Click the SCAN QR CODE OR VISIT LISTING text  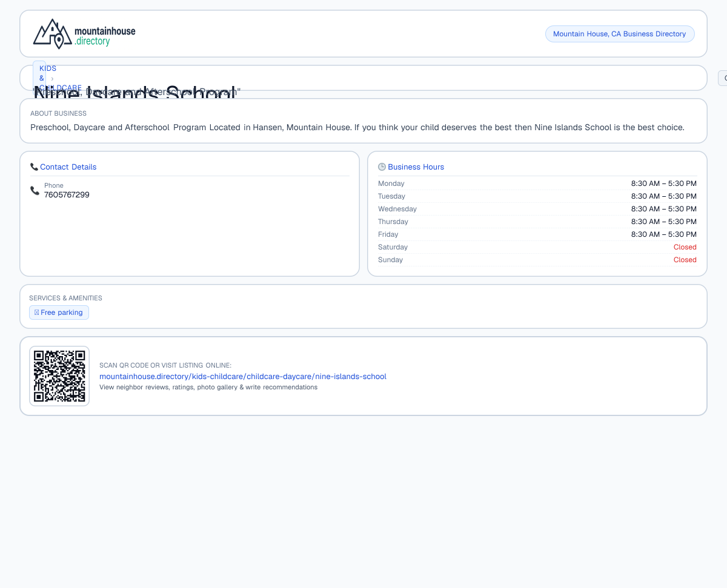(x=165, y=365)
